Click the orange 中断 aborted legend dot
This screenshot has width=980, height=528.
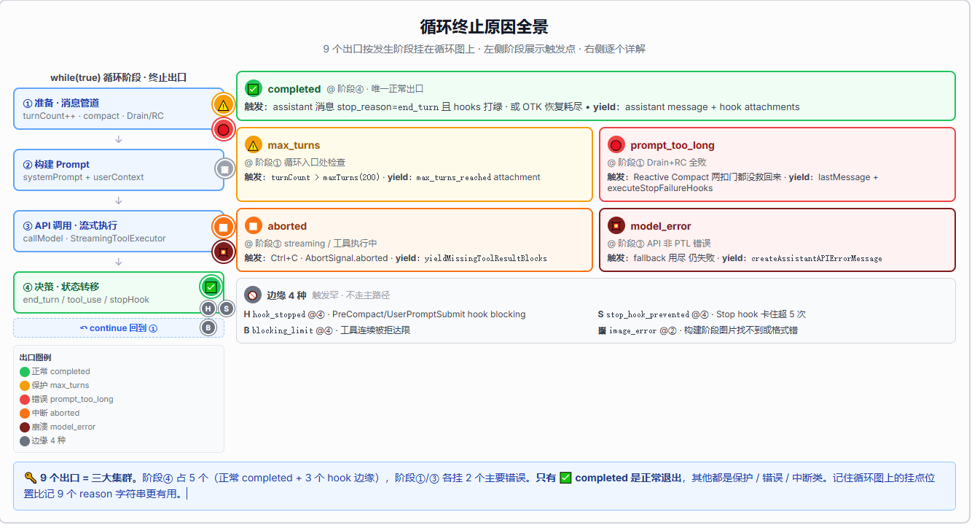tap(25, 414)
